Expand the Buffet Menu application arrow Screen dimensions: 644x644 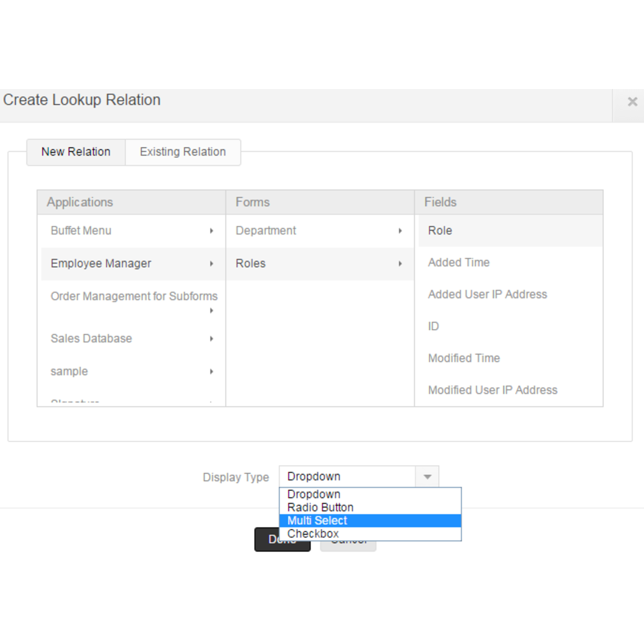point(211,230)
